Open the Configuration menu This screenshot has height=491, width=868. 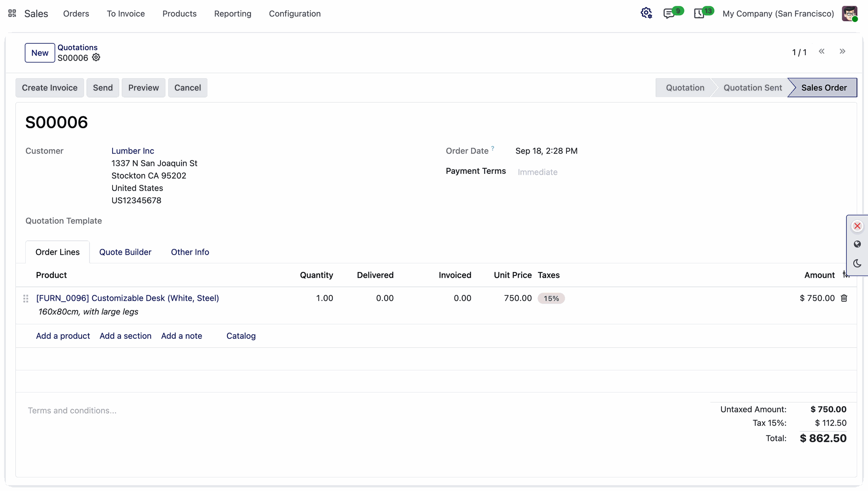pos(295,14)
